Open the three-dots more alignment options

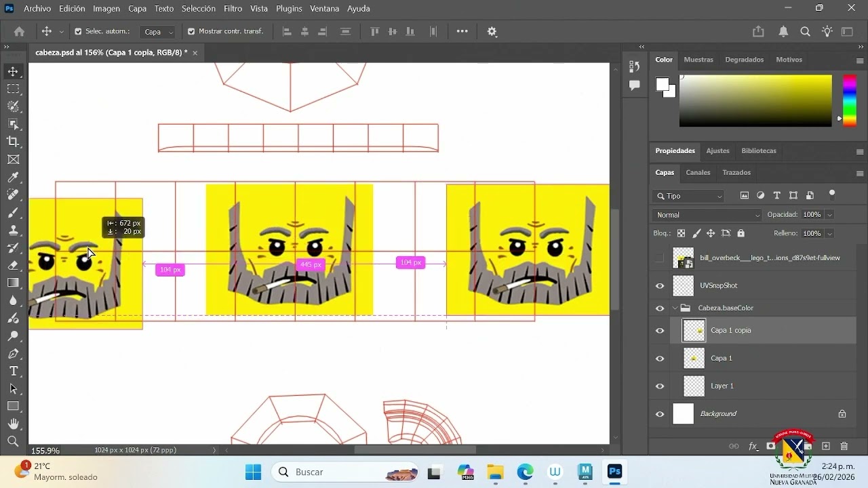pyautogui.click(x=462, y=31)
